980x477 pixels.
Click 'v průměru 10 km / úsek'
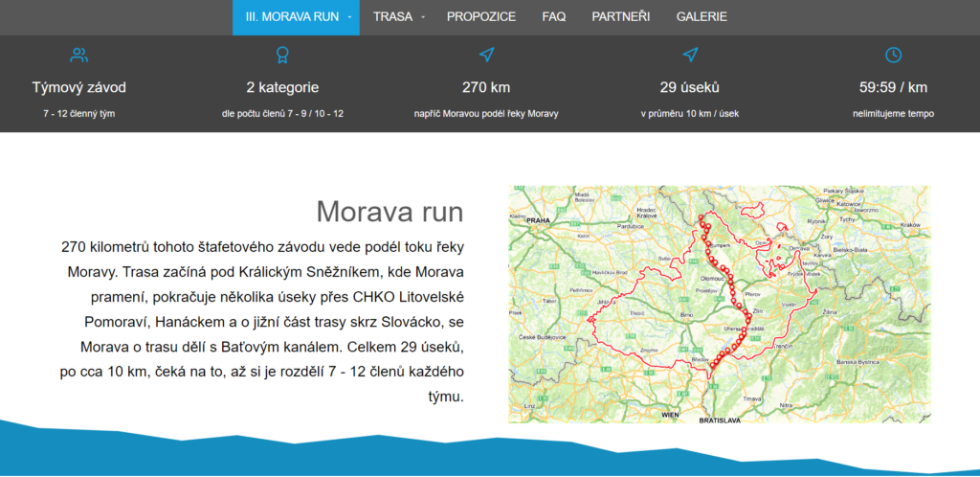(689, 114)
